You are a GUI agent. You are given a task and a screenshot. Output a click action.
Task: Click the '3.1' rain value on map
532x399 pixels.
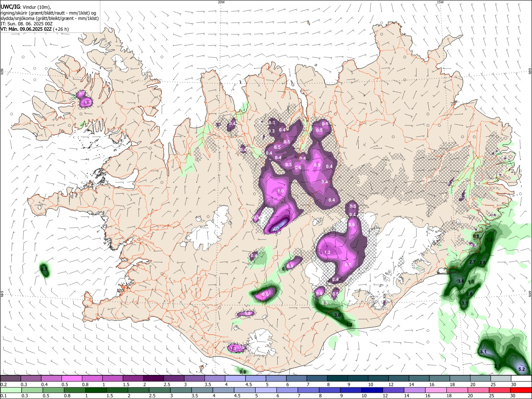pos(465,303)
